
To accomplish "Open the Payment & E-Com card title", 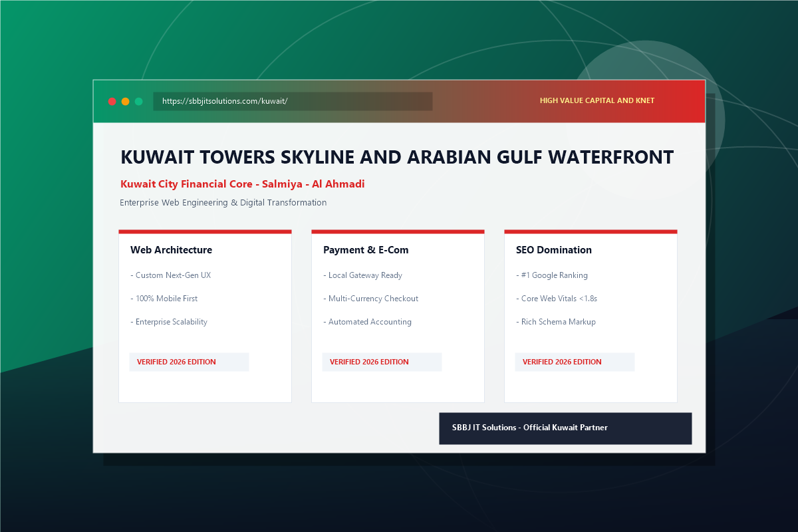I will [x=366, y=250].
